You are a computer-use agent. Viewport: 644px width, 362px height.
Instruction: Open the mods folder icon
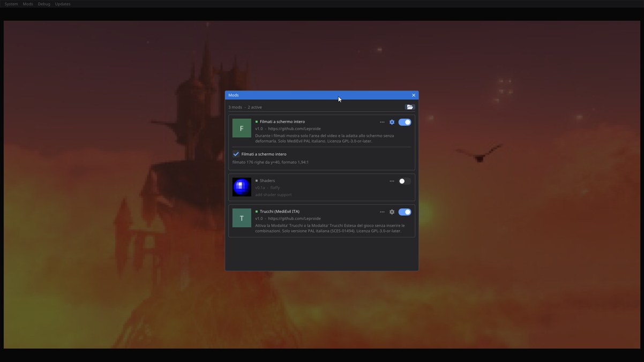click(x=410, y=107)
